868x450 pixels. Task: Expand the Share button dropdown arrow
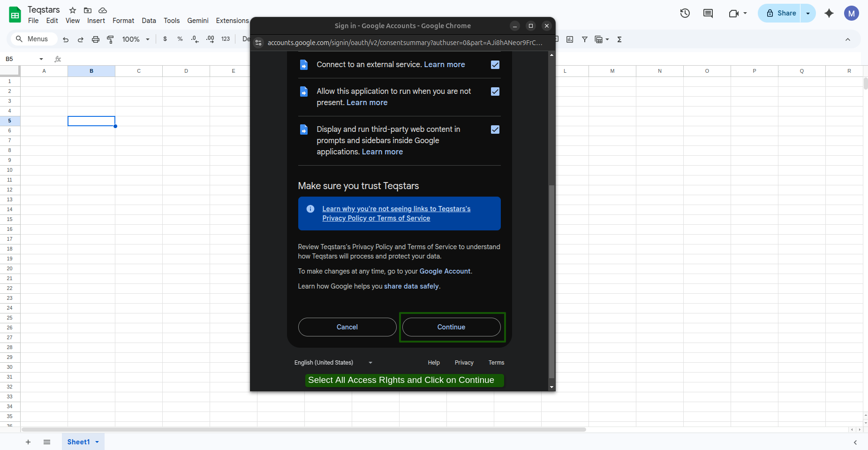click(x=808, y=13)
